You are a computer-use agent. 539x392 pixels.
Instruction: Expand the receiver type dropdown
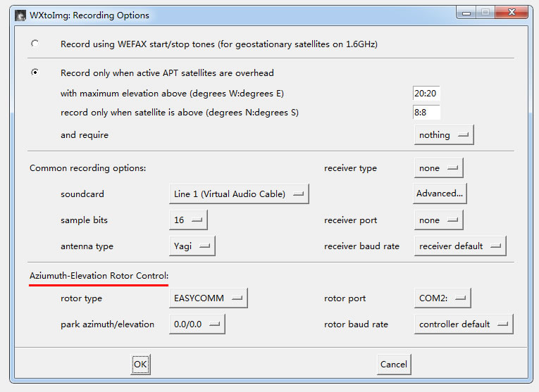438,168
